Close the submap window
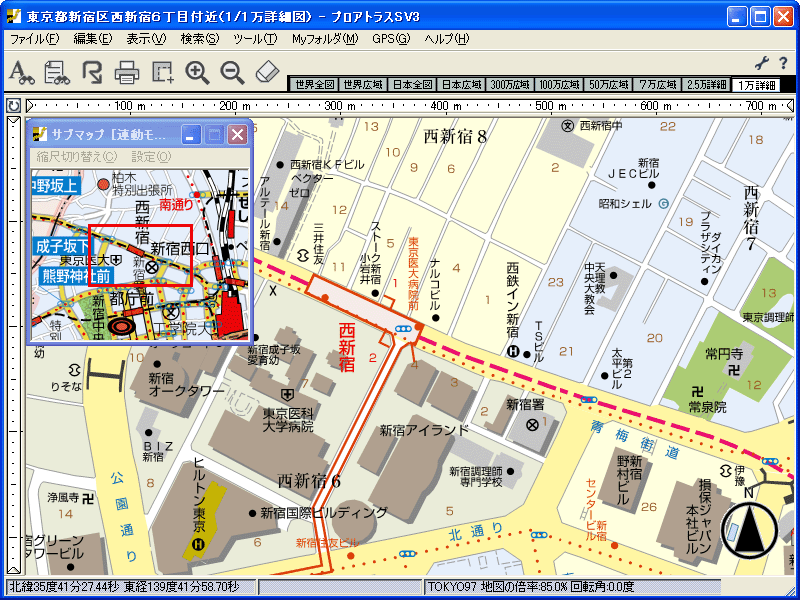Image resolution: width=800 pixels, height=600 pixels. click(238, 135)
